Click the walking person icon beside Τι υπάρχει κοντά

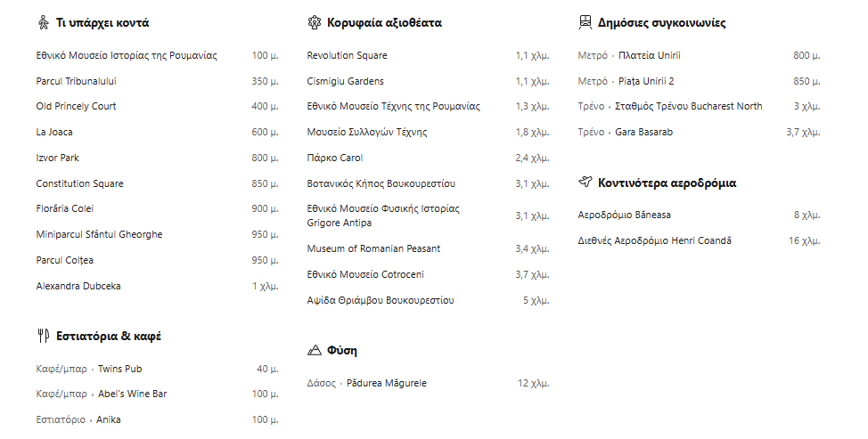tap(44, 22)
